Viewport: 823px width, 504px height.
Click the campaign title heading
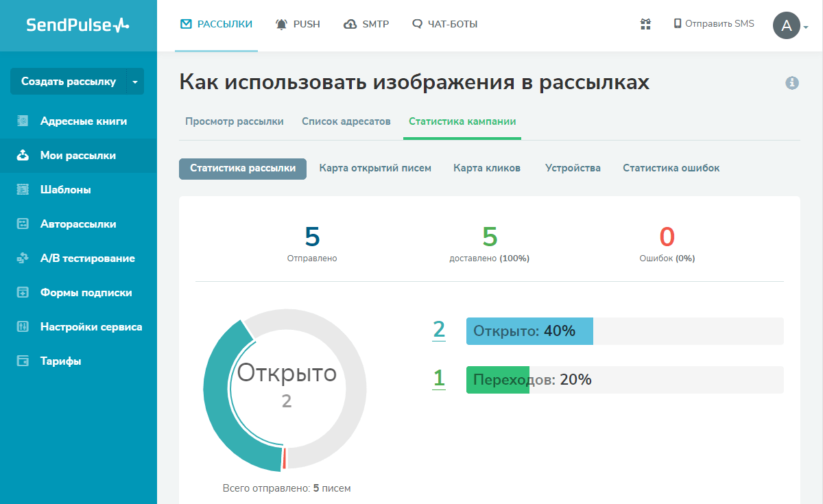click(x=414, y=83)
